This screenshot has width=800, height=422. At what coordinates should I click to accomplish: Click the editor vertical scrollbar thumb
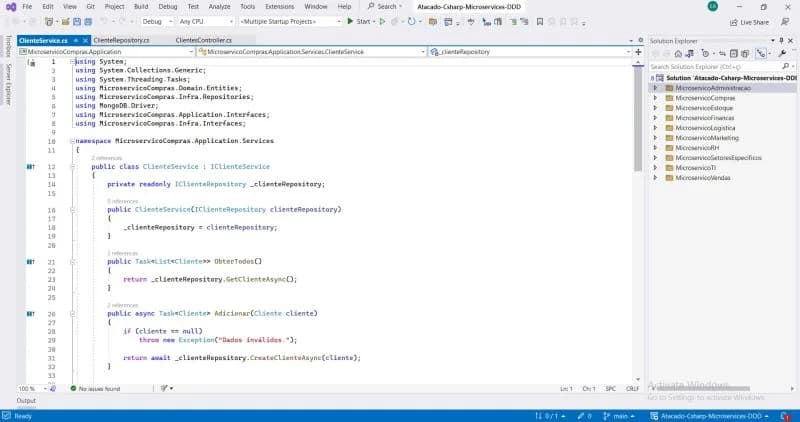(638, 119)
